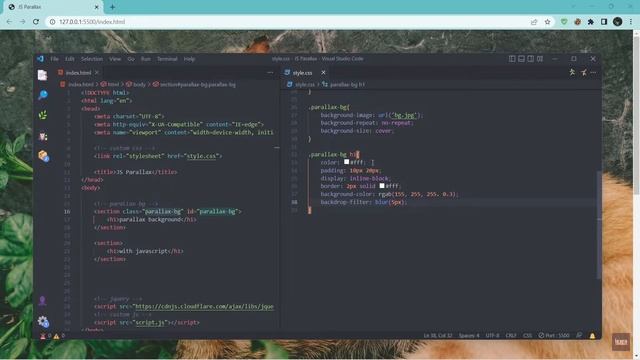
Task: Change encoding via UTF-8 status item
Action: coord(492,336)
